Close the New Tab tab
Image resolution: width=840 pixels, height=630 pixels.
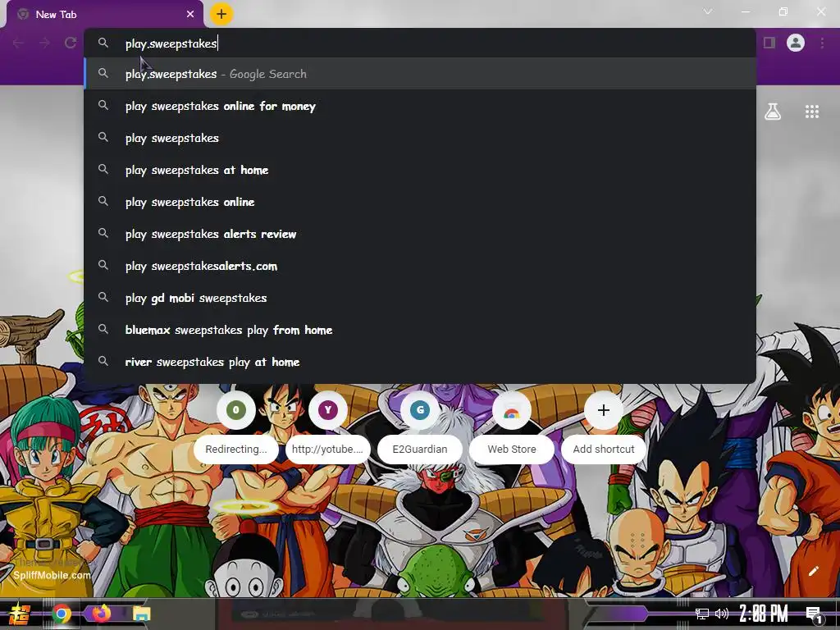(190, 15)
